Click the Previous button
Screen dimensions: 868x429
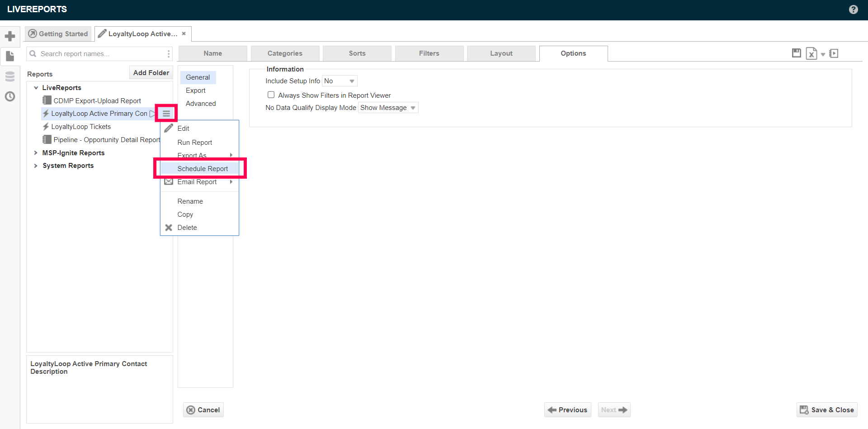pos(568,410)
